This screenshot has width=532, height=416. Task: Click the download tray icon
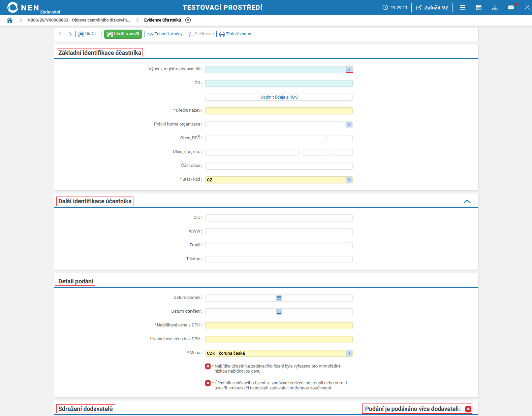(x=495, y=7)
